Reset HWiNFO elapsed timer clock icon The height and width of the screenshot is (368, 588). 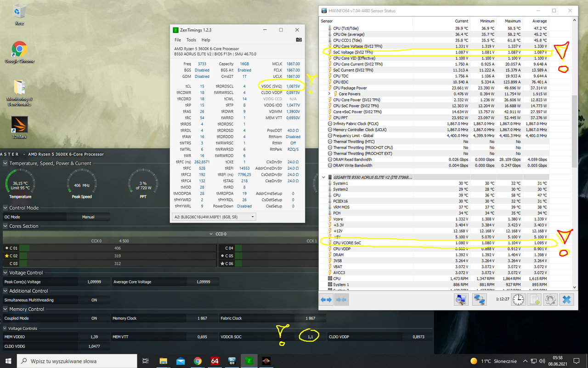coord(518,299)
